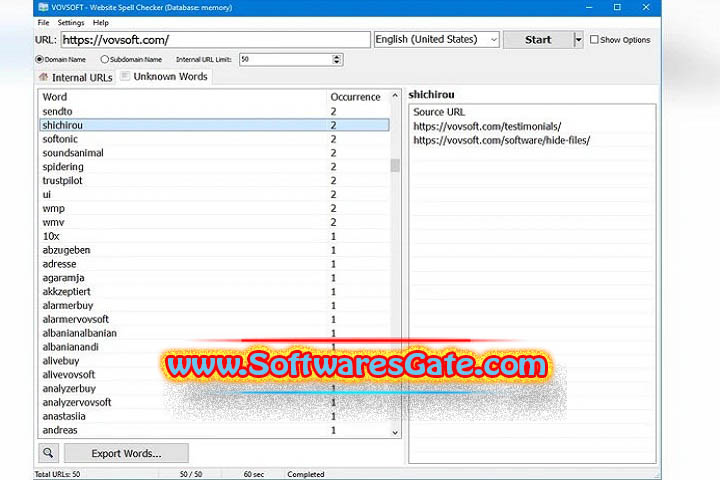Click the Export Words button
The height and width of the screenshot is (480, 720).
click(126, 453)
